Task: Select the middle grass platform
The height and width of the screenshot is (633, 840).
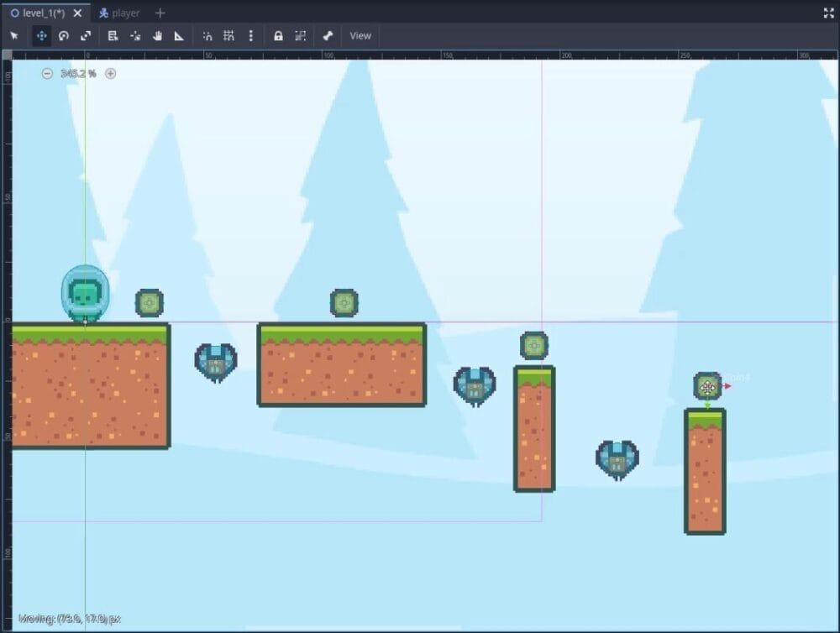Action: click(x=342, y=364)
